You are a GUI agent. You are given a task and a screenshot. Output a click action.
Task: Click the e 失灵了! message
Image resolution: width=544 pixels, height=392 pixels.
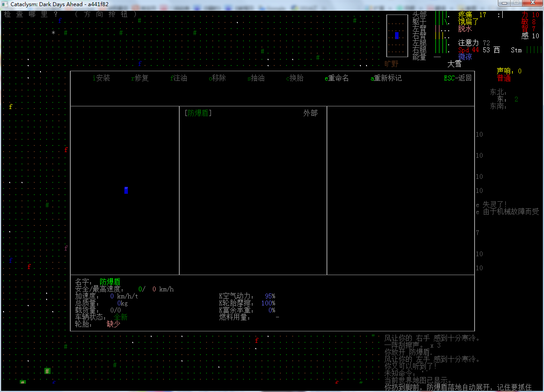click(492, 205)
